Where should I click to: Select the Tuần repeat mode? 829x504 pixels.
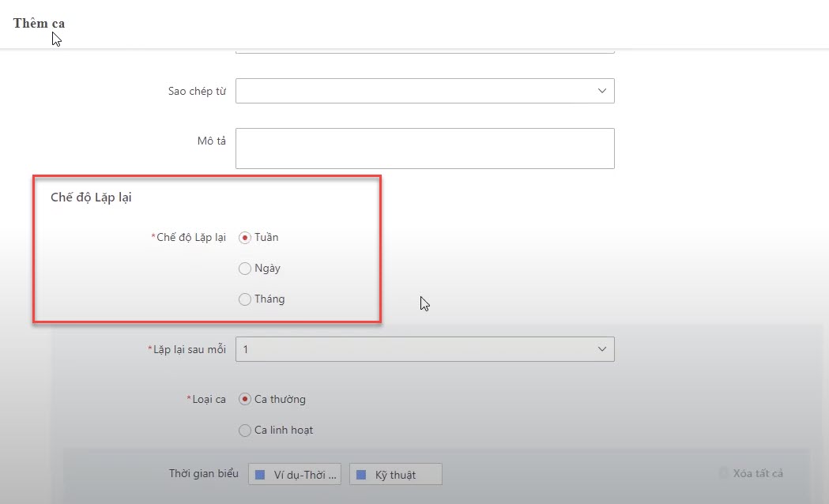(245, 237)
